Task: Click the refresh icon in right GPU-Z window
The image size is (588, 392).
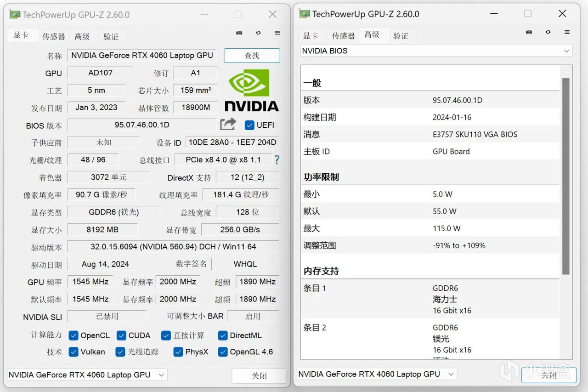Action: [548, 32]
